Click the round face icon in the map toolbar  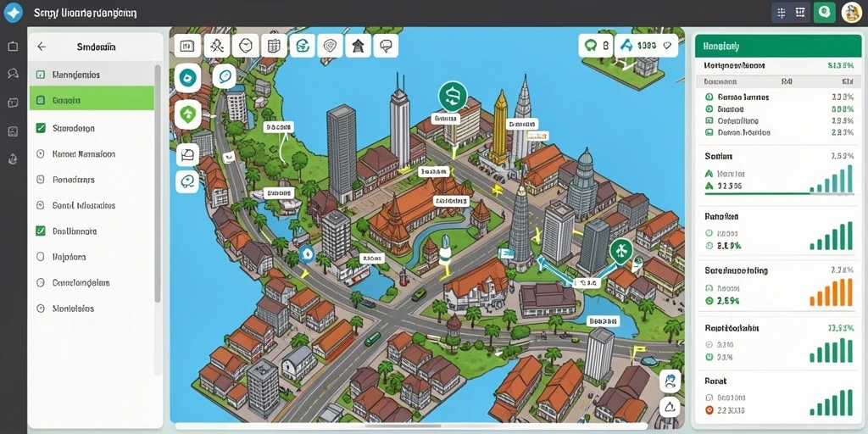[x=246, y=46]
